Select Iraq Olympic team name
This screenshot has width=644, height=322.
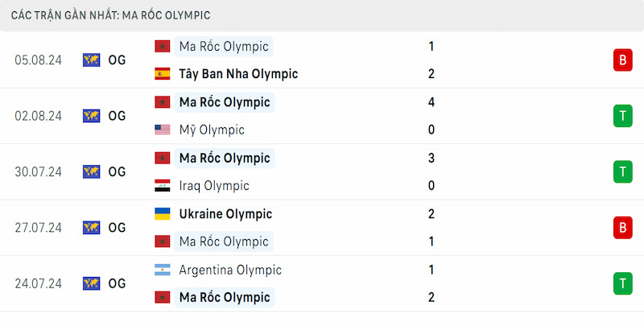(214, 186)
